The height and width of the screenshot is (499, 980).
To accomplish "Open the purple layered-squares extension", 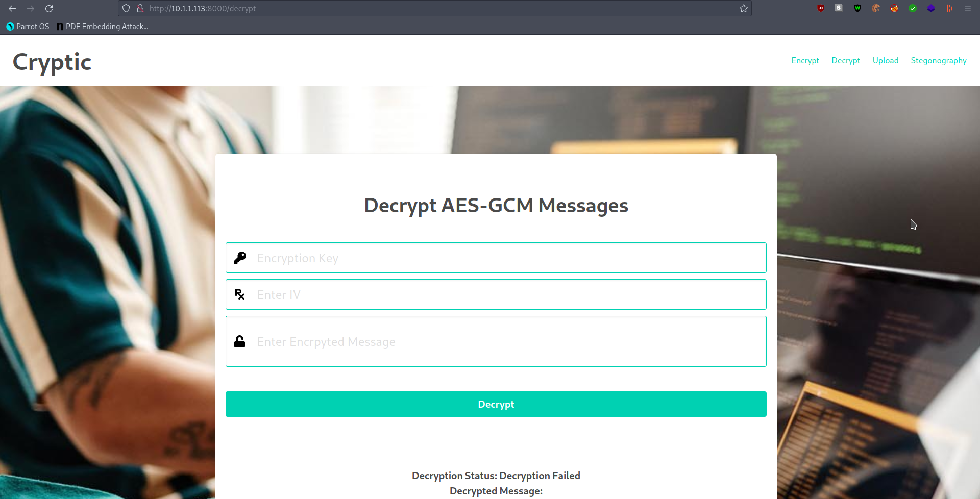I will click(931, 8).
